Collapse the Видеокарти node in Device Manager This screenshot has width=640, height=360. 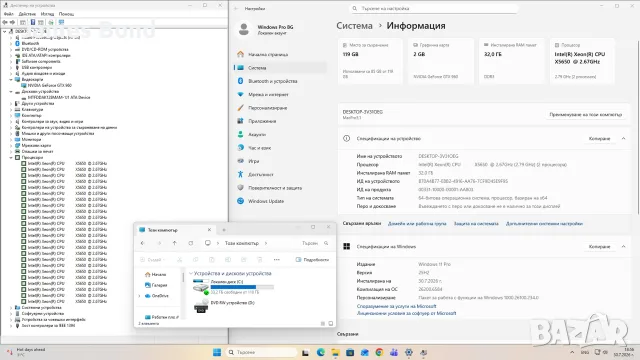click(x=11, y=80)
